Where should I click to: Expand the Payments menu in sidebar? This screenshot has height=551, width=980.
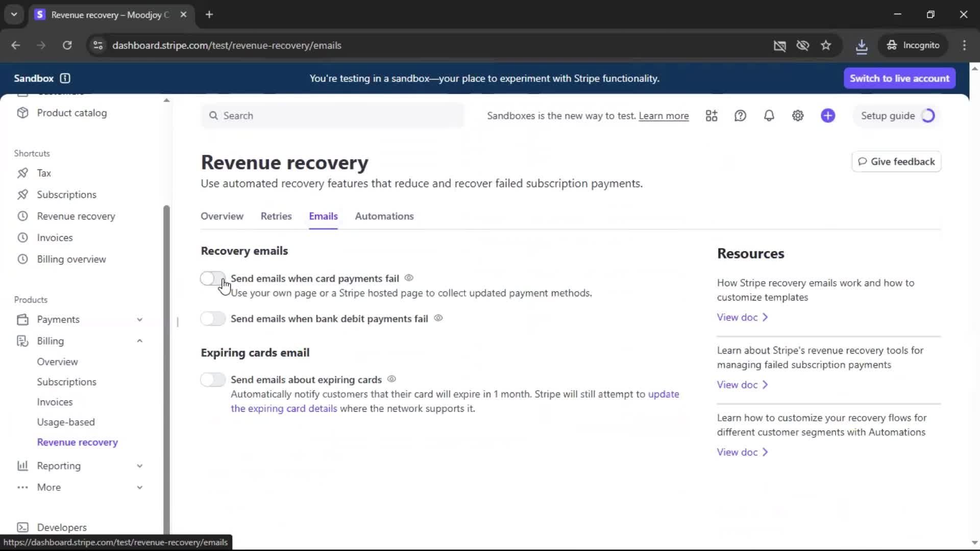(139, 319)
